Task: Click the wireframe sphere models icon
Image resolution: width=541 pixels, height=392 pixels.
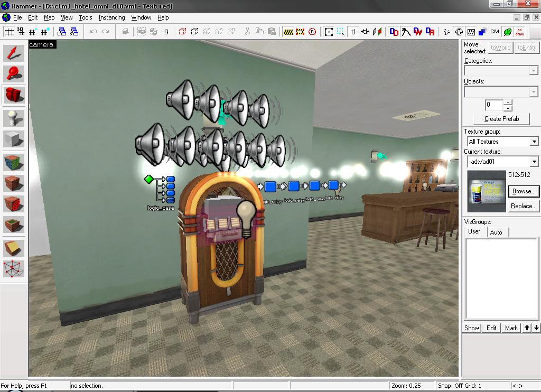Action: (x=459, y=32)
